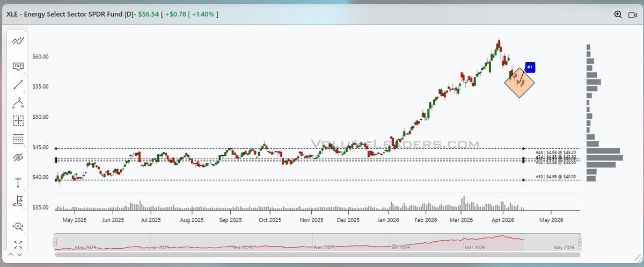The height and width of the screenshot is (267, 644).
Task: Click the fullscreen expand arrows icon
Action: [x=18, y=244]
